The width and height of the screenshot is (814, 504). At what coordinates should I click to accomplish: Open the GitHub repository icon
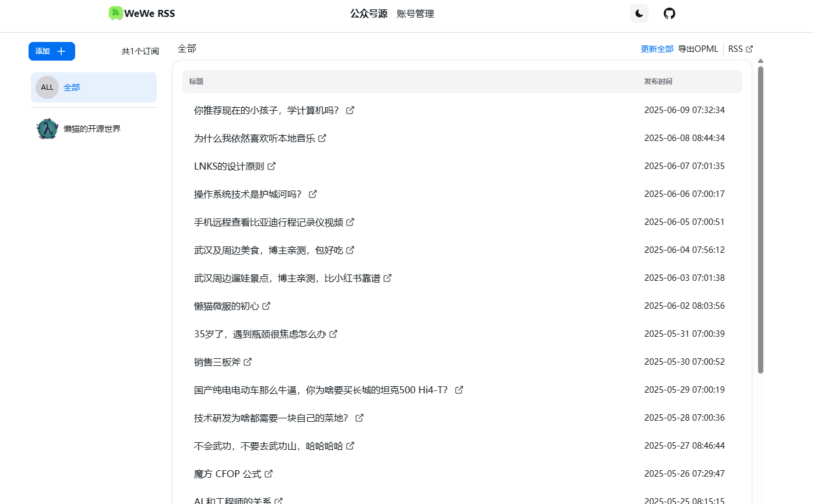[x=669, y=13]
